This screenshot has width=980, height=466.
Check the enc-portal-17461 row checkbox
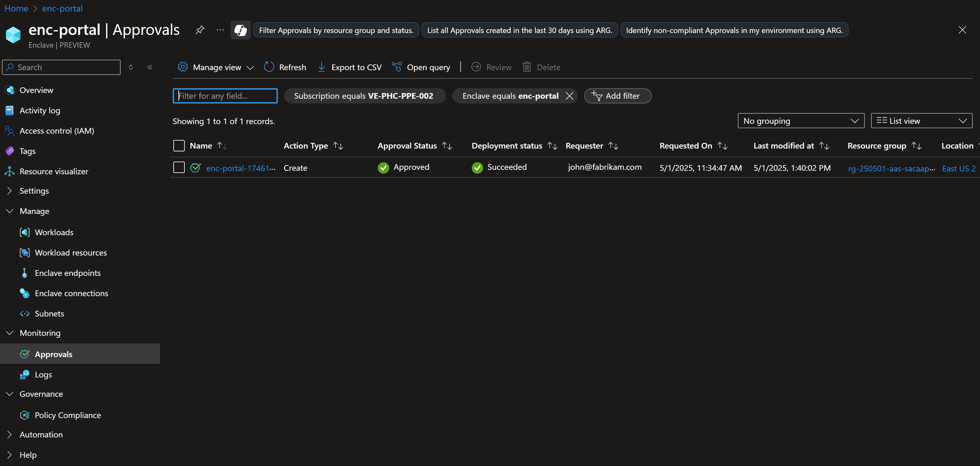pos(179,167)
